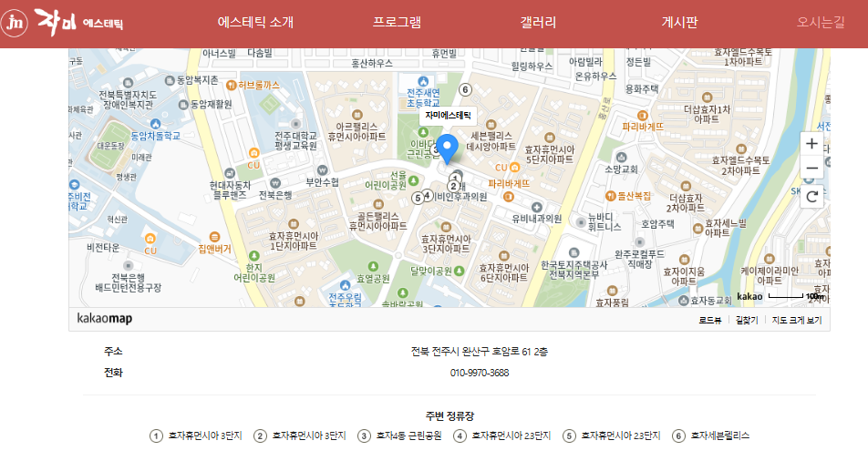Click stop 1 효자휴먼시아 3단지 in list

click(196, 436)
